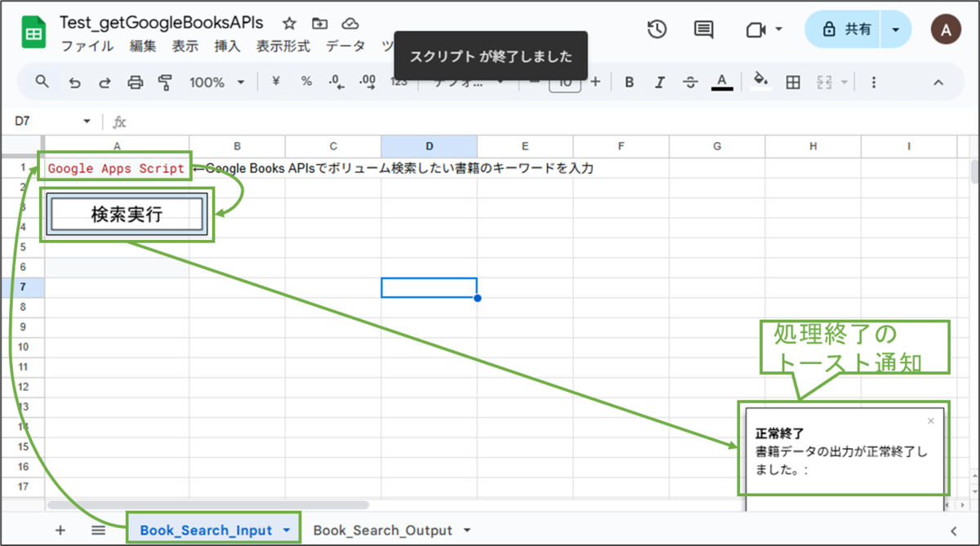
Task: Decrease decimal places
Action: click(x=336, y=82)
